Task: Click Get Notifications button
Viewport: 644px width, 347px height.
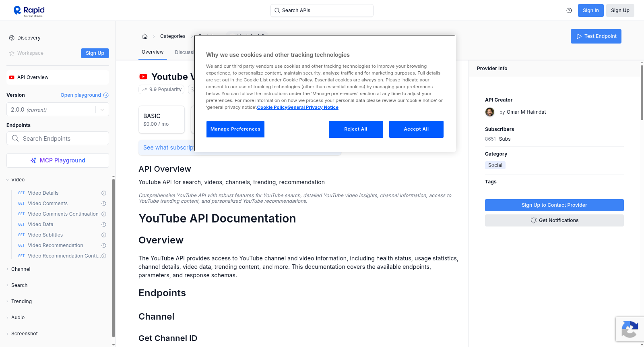Action: (554, 220)
